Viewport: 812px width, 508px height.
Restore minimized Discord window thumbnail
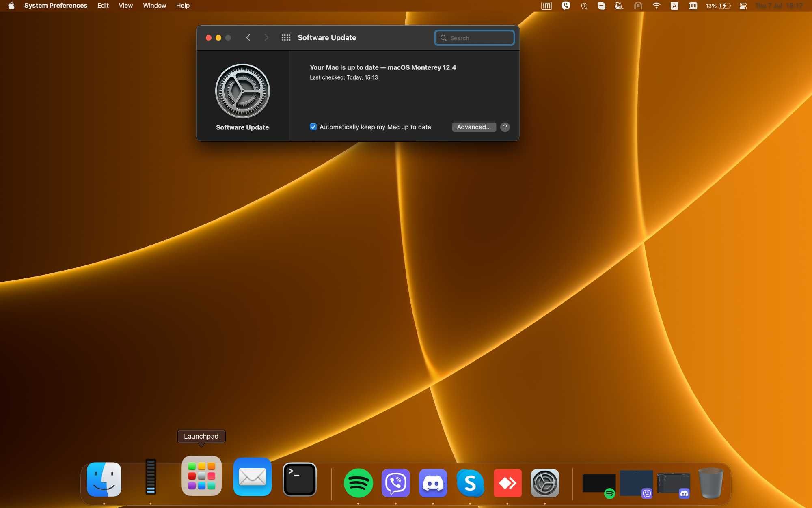point(674,484)
